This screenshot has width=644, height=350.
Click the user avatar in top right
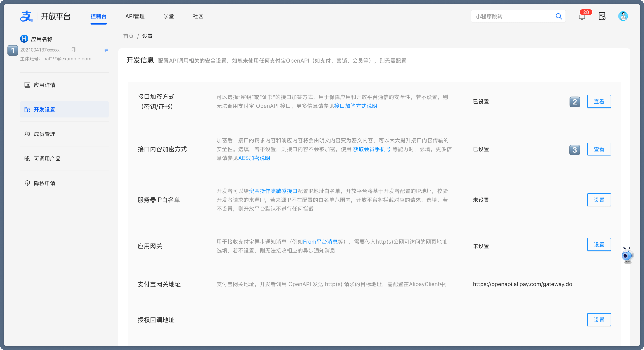[623, 16]
